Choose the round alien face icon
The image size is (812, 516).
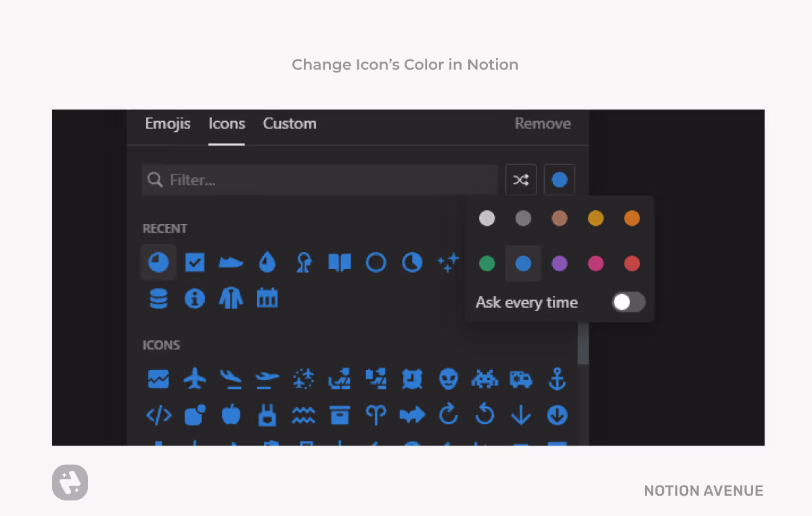(x=448, y=379)
